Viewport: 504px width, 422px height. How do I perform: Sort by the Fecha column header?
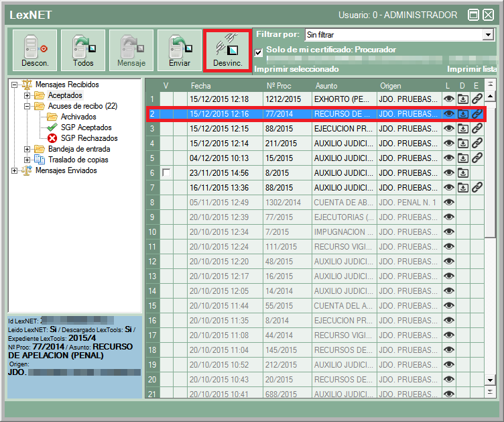click(201, 86)
